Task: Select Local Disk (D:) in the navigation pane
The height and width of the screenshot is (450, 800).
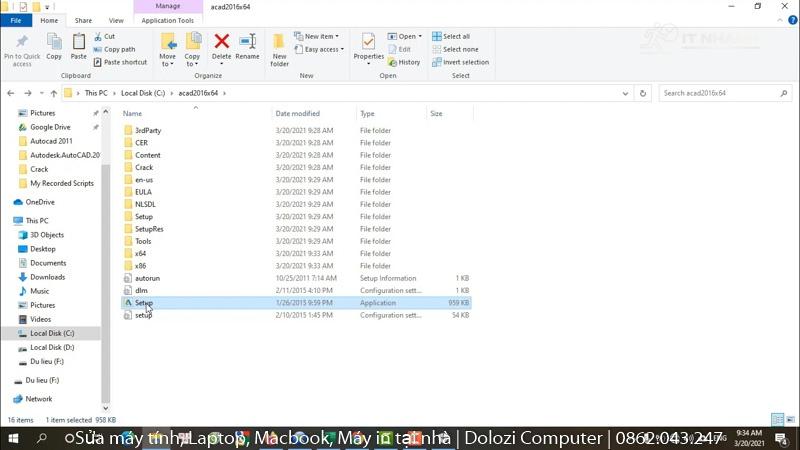Action: click(52, 347)
